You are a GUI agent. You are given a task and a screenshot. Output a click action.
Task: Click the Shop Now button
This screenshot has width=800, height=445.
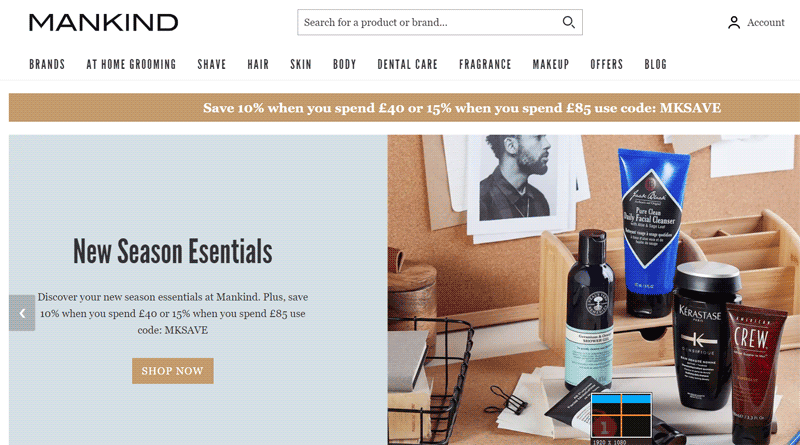tap(172, 371)
